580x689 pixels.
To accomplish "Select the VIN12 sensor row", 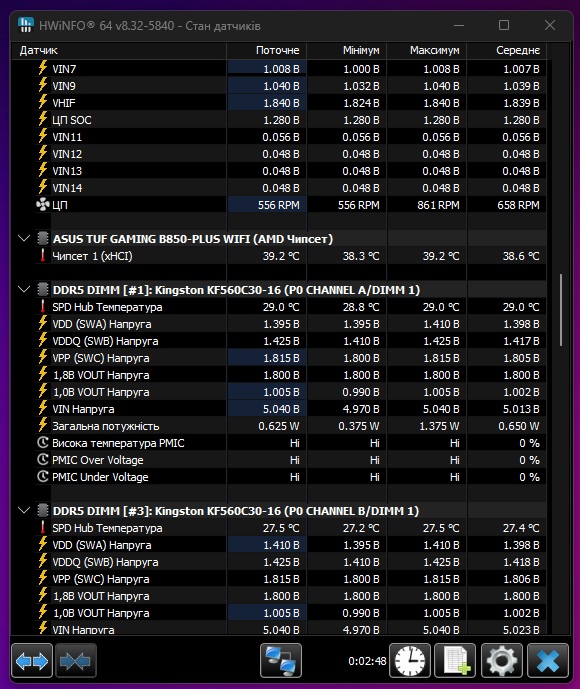I will pyautogui.click(x=290, y=154).
